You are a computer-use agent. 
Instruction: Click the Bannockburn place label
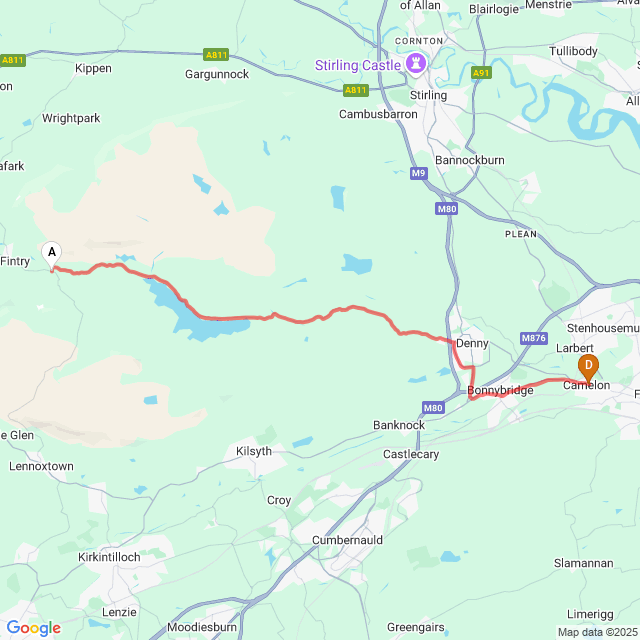click(470, 160)
